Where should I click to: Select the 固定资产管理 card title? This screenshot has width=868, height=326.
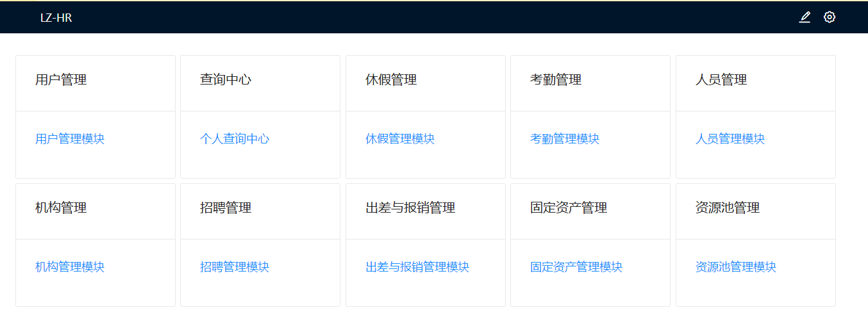click(569, 208)
